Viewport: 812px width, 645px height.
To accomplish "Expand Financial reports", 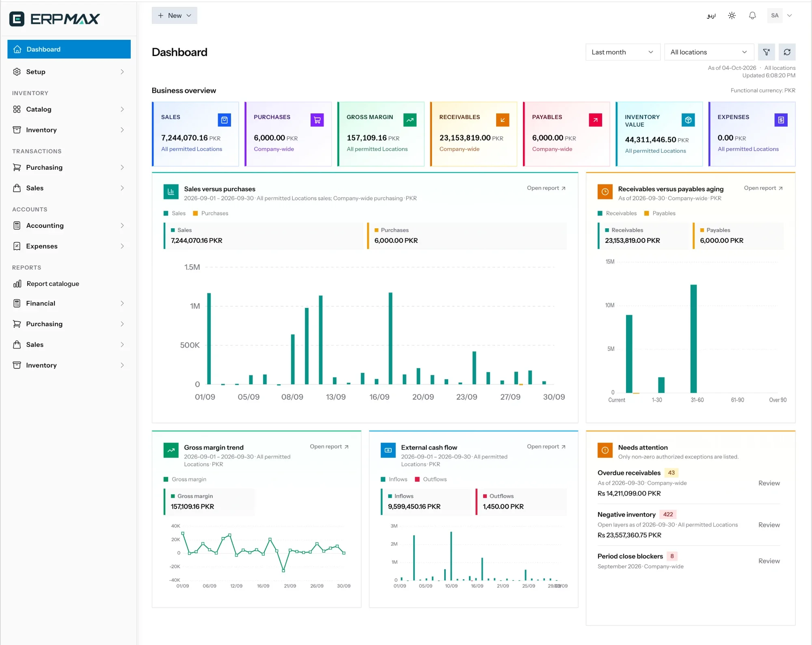I will (x=69, y=303).
